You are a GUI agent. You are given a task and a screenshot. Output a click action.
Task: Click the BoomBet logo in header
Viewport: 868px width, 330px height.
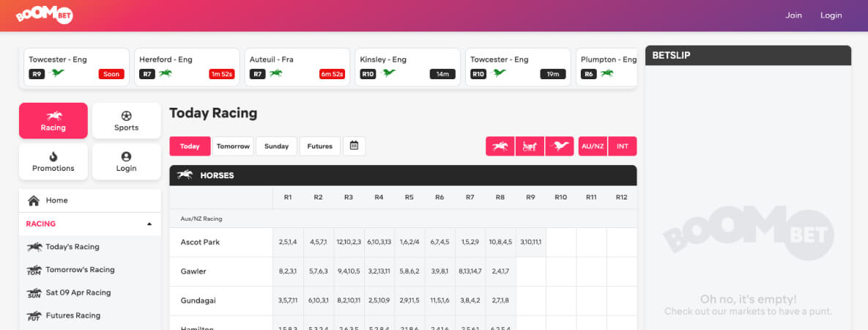44,15
